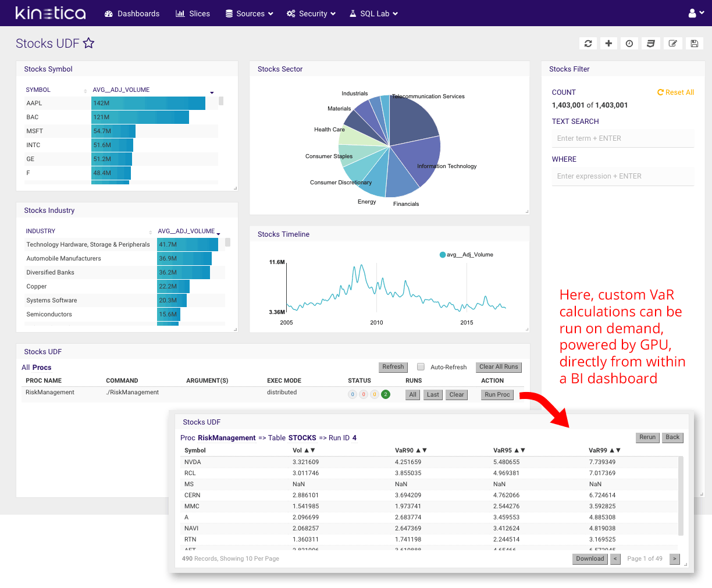Click the Financials pie slice
The width and height of the screenshot is (712, 588).
coord(400,177)
